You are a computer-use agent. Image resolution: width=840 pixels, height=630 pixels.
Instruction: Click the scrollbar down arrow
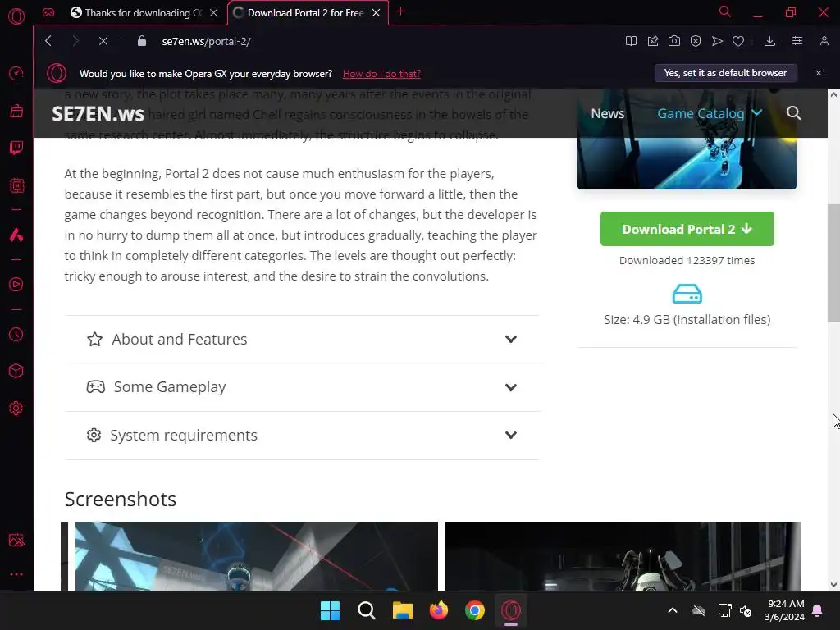pyautogui.click(x=833, y=584)
